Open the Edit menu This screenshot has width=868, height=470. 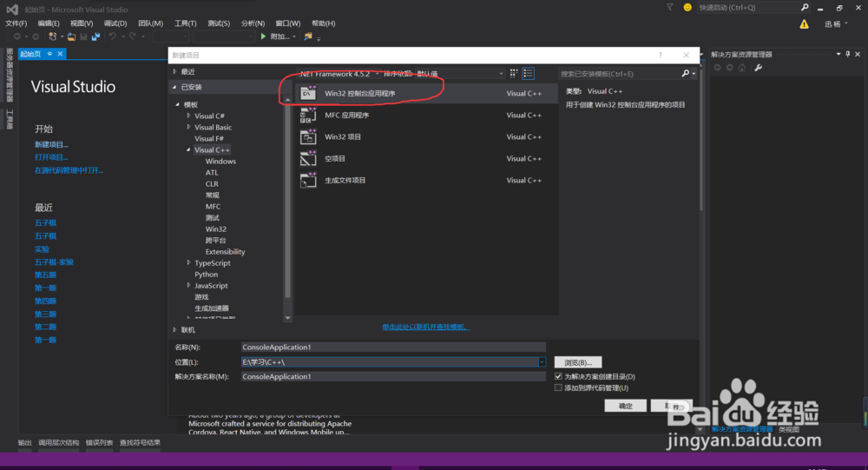[48, 23]
